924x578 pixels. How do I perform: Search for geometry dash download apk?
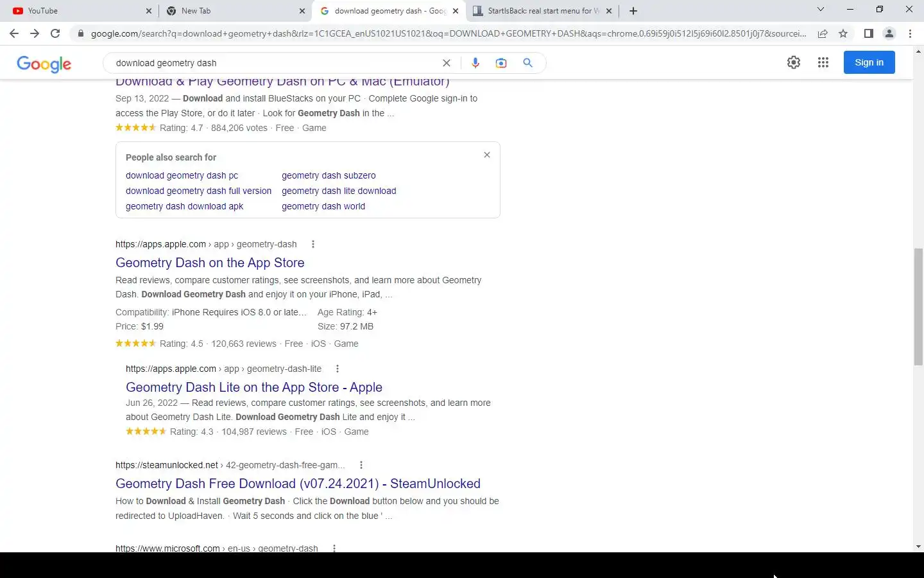pos(184,206)
